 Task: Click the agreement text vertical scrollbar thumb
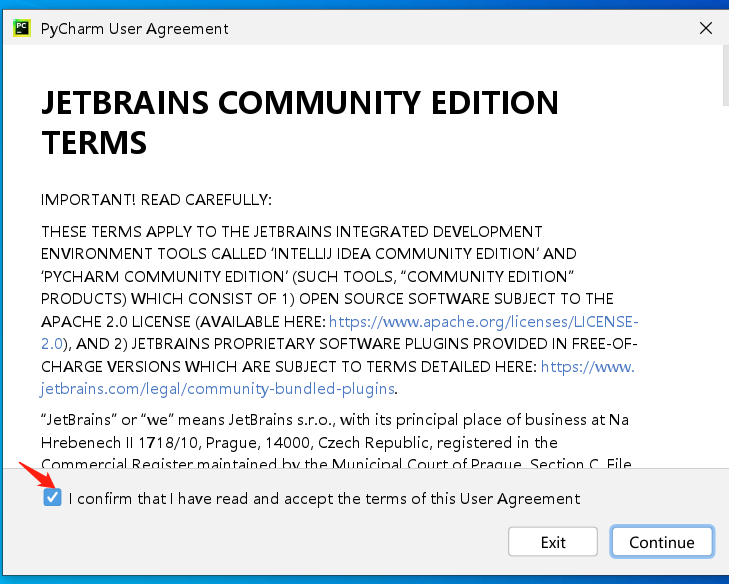point(726,75)
